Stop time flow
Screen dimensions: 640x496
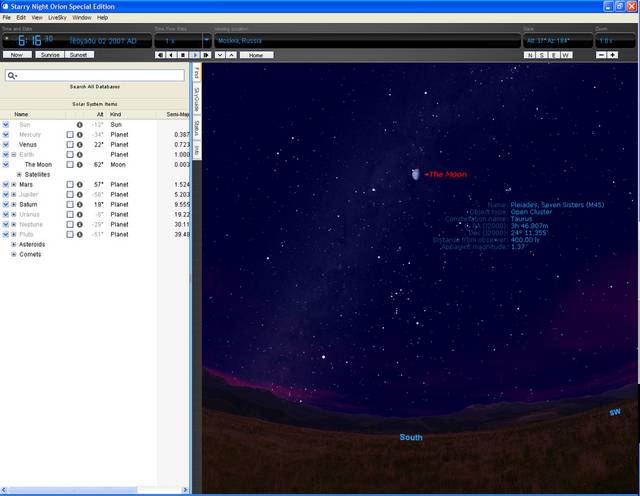(183, 55)
